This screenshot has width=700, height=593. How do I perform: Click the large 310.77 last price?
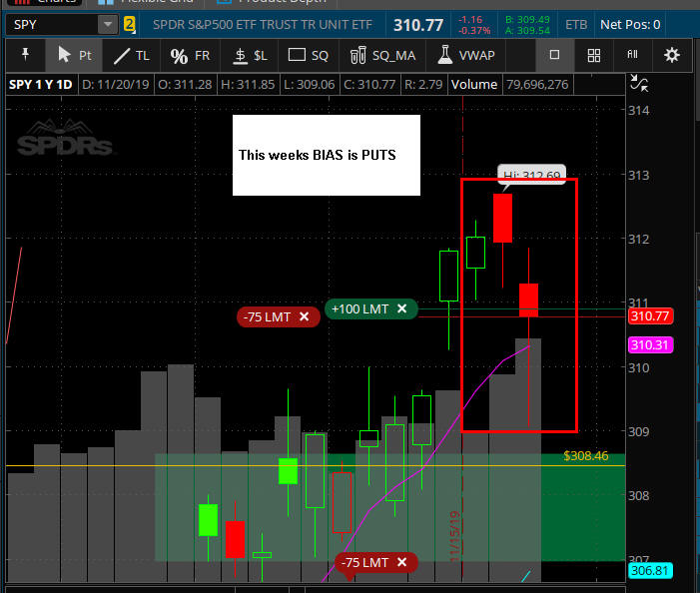pos(418,25)
